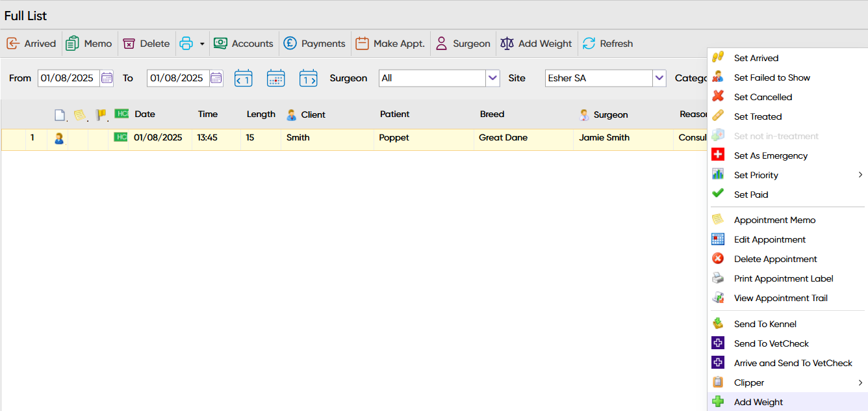
Task: Sort by the Time column header
Action: 208,114
